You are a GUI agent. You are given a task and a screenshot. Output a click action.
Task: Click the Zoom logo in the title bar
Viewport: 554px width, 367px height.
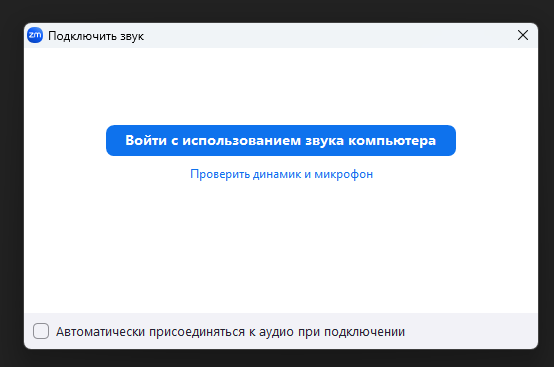point(35,35)
